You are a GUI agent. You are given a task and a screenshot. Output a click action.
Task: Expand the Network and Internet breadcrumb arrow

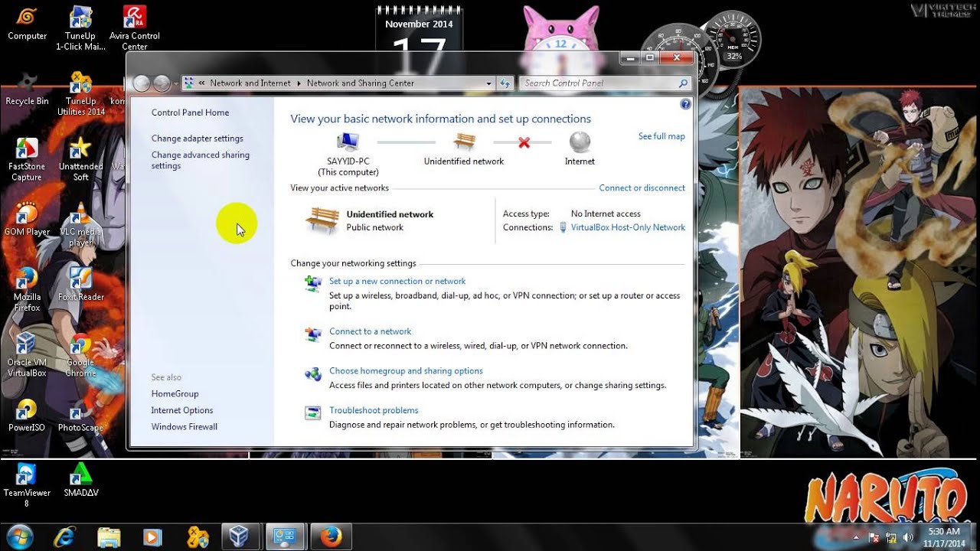[299, 83]
